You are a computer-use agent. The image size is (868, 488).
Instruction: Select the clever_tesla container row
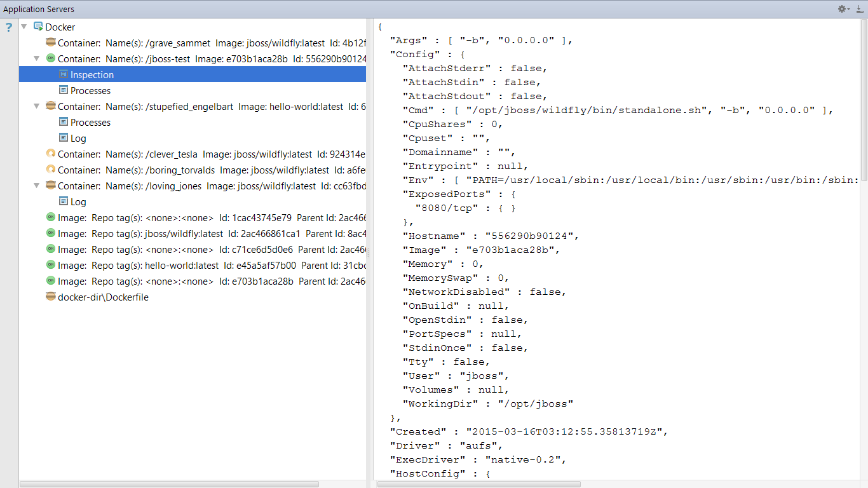(x=193, y=154)
